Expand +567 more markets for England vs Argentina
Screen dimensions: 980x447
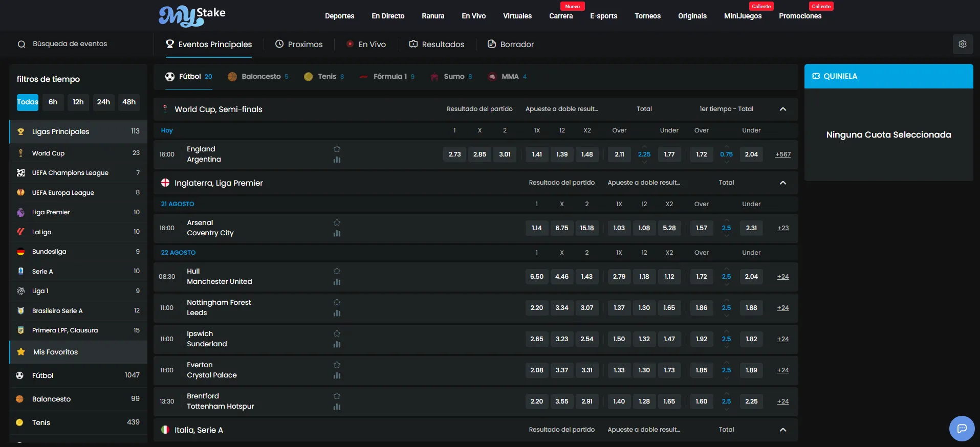coord(782,154)
